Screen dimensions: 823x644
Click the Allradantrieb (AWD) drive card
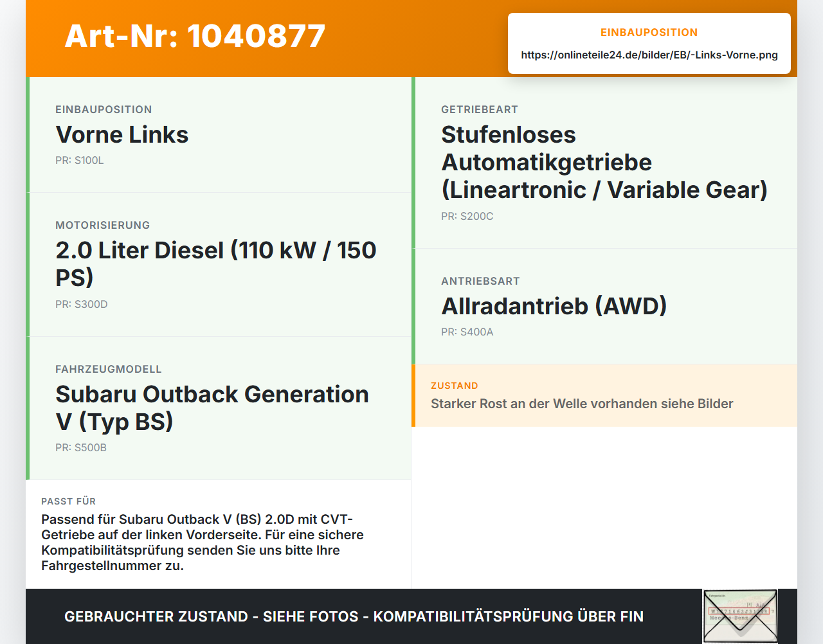tap(604, 307)
